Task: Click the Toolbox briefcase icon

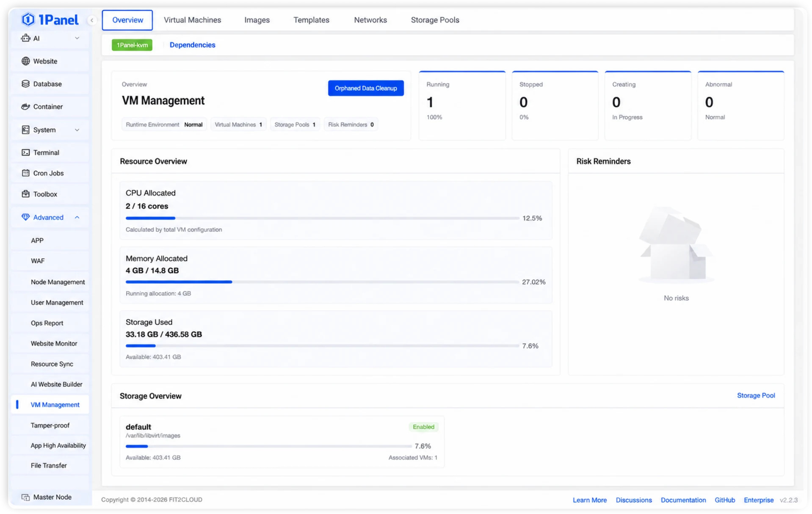Action: tap(25, 194)
